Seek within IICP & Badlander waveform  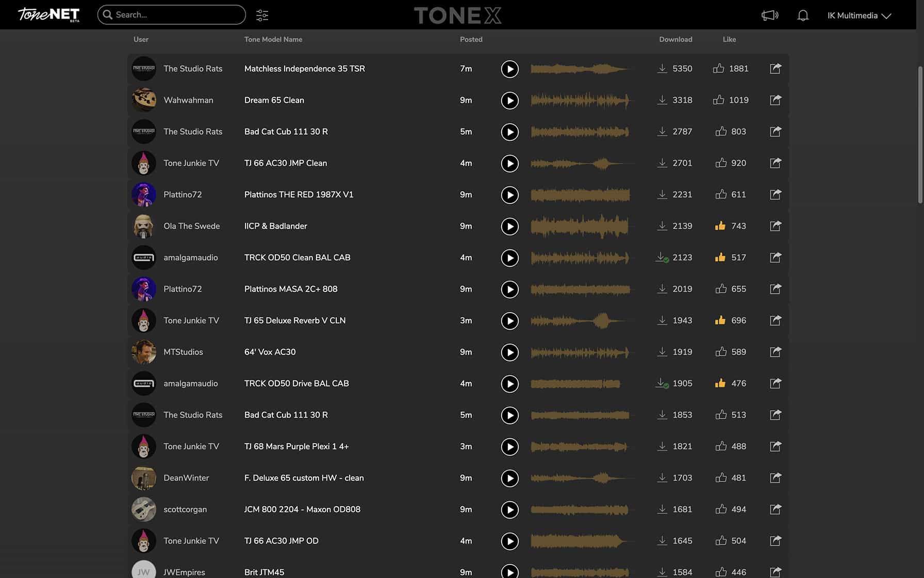pyautogui.click(x=580, y=226)
